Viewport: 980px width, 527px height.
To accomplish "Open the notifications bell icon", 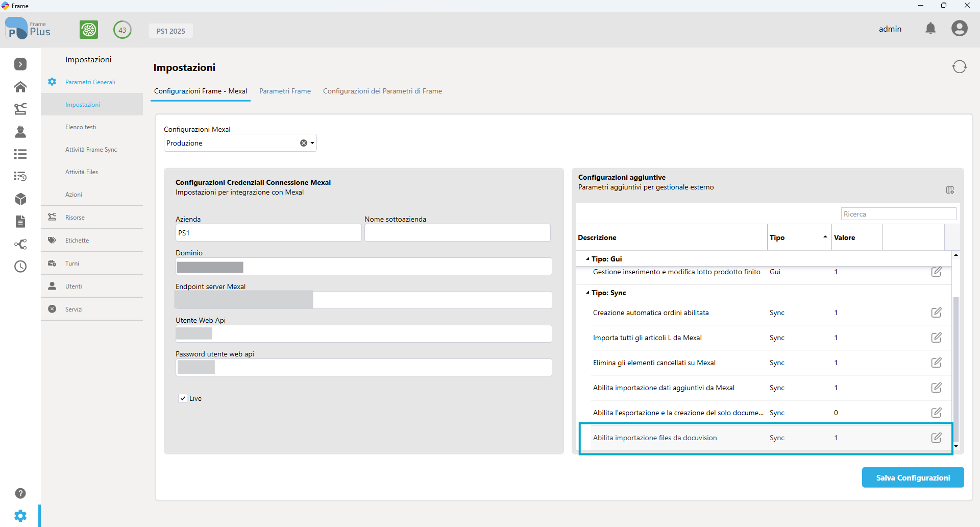I will pyautogui.click(x=930, y=29).
